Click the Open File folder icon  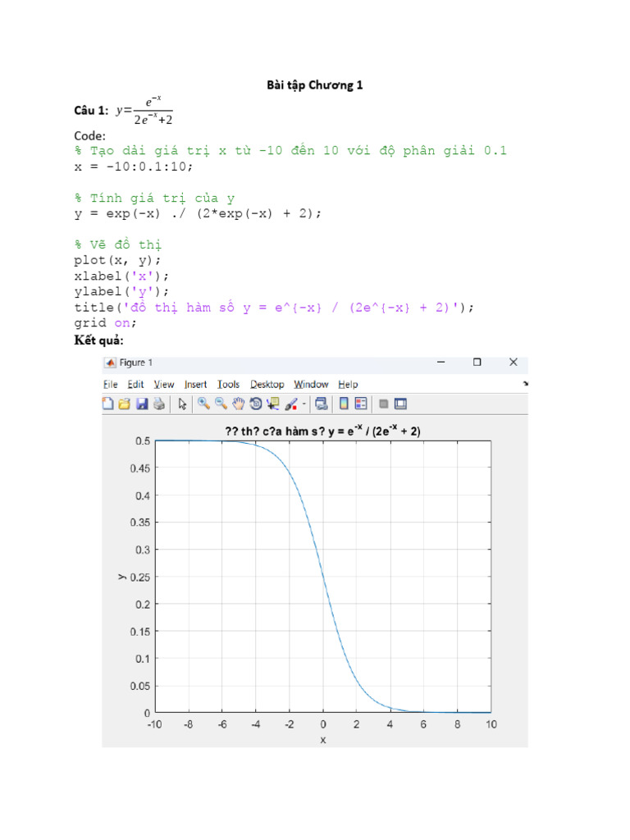coord(125,404)
